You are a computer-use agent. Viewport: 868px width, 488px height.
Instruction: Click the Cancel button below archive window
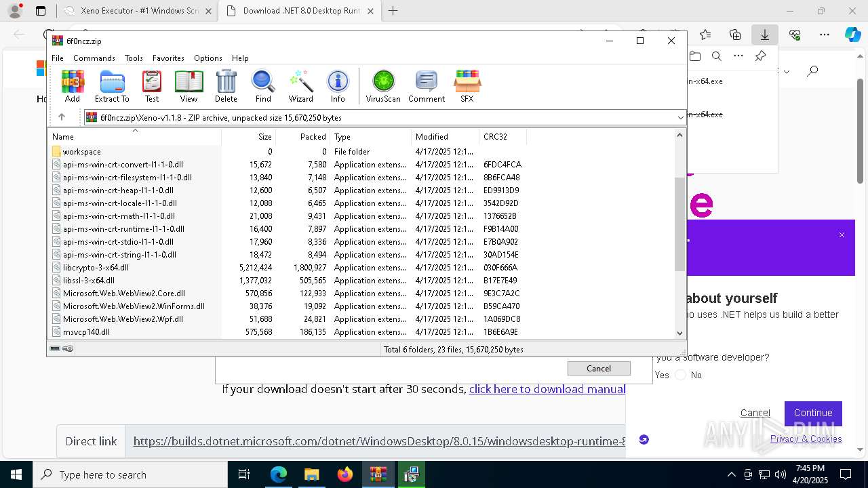[x=599, y=368]
